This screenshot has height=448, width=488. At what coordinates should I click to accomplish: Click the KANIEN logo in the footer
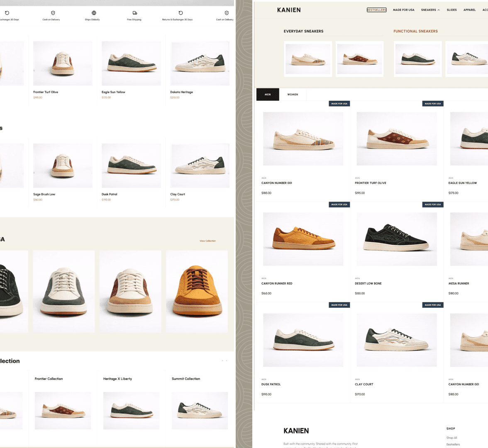click(x=296, y=431)
